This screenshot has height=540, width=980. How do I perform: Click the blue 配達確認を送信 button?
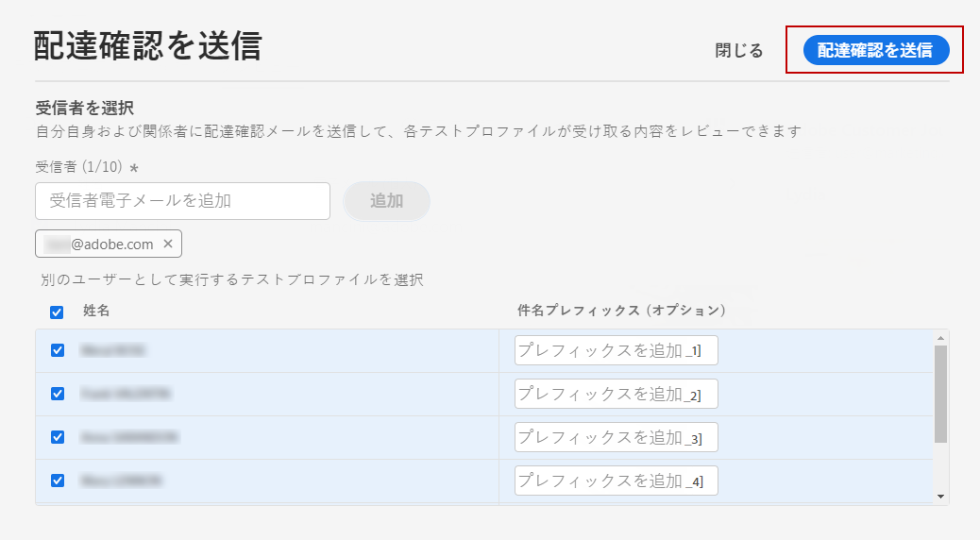[x=875, y=50]
